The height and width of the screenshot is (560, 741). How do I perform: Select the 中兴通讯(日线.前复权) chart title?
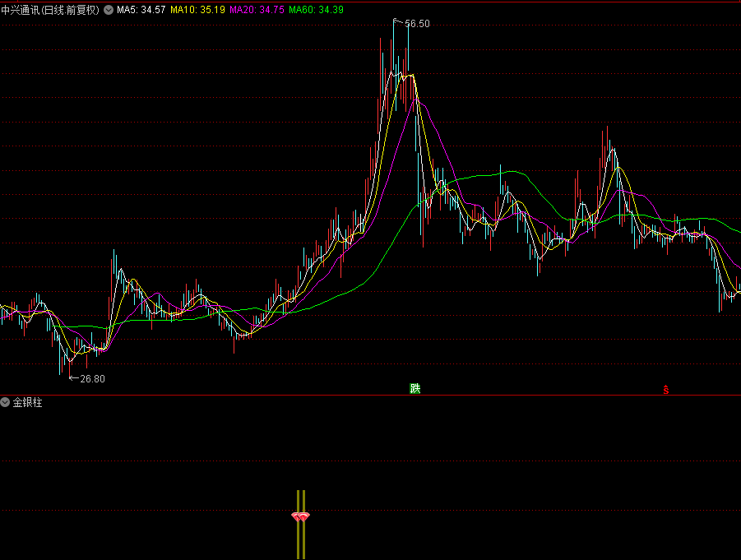coord(50,10)
